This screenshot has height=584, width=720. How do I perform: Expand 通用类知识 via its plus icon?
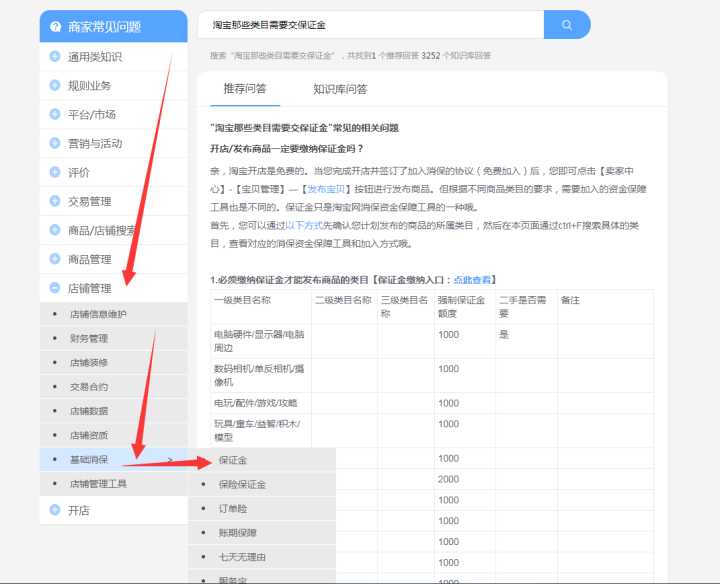click(x=55, y=57)
